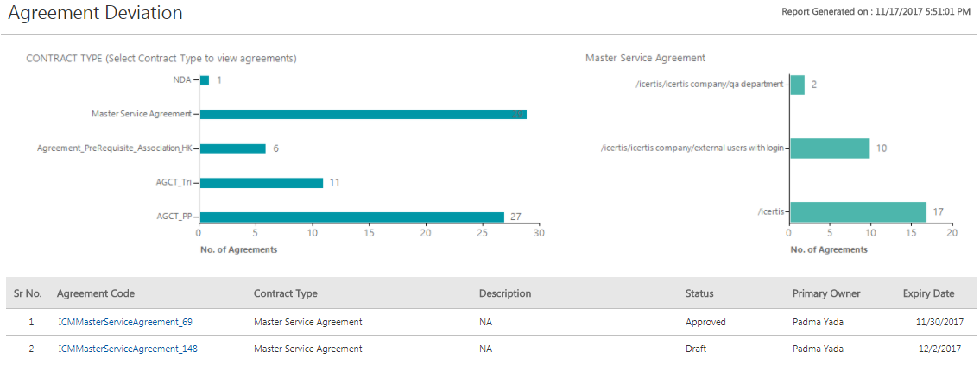Select the Agreement_PreRequisite_Association_HK bar
980x365 pixels.
click(232, 148)
